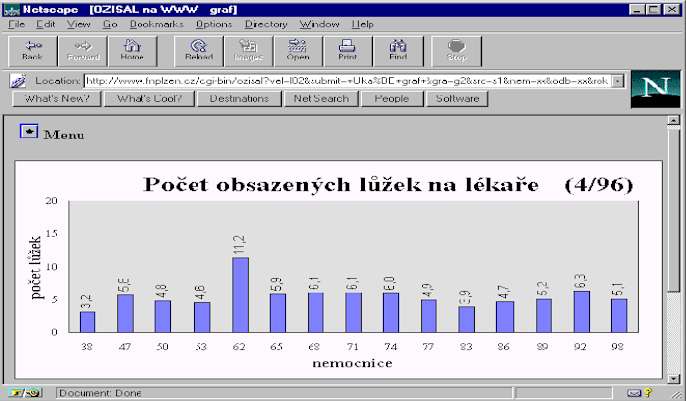Click the Netscape N logo

coord(655,89)
